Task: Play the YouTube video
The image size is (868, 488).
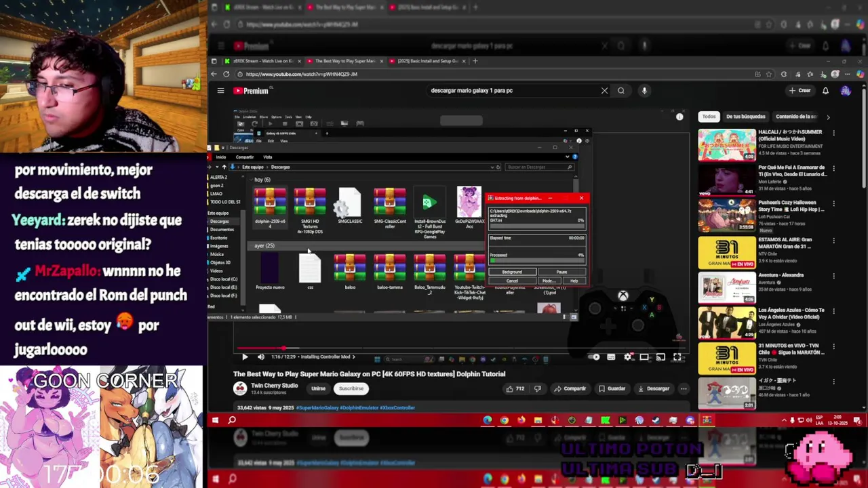Action: [245, 357]
